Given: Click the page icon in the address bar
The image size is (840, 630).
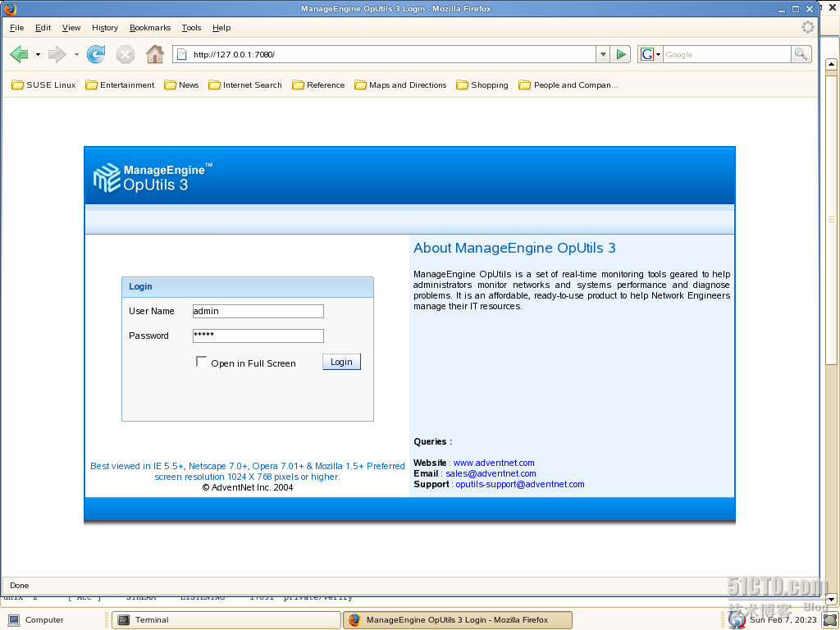Looking at the screenshot, I should pyautogui.click(x=182, y=54).
